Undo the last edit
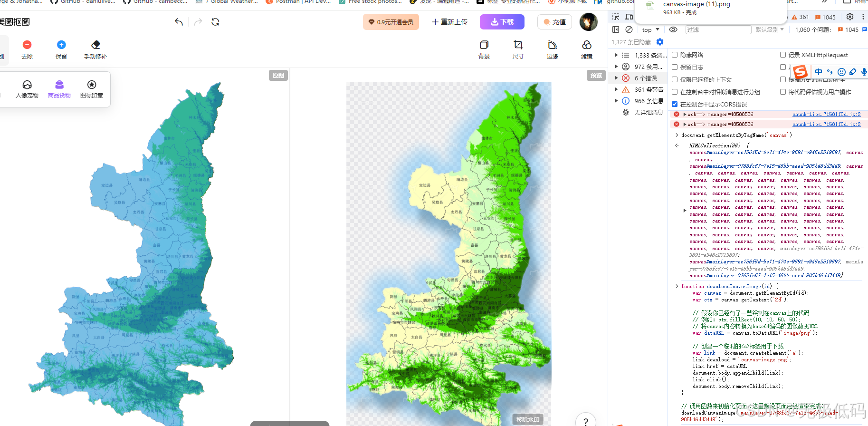 [179, 22]
